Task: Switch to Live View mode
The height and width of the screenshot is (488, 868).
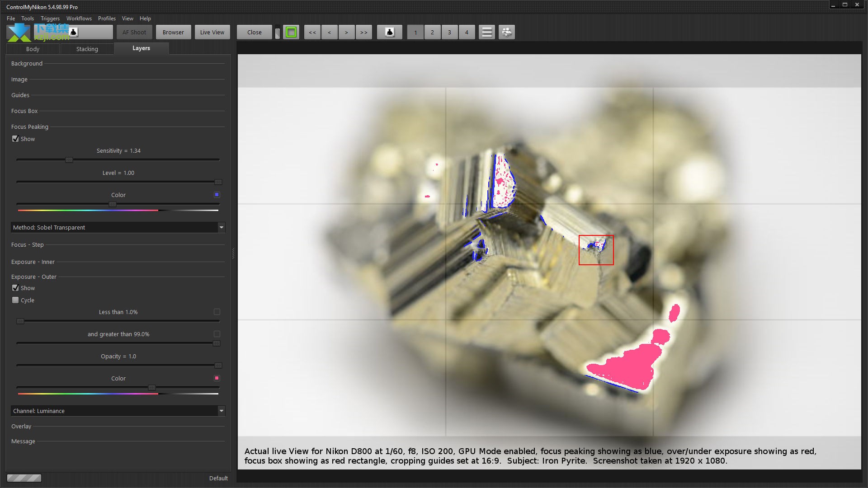Action: pos(212,32)
